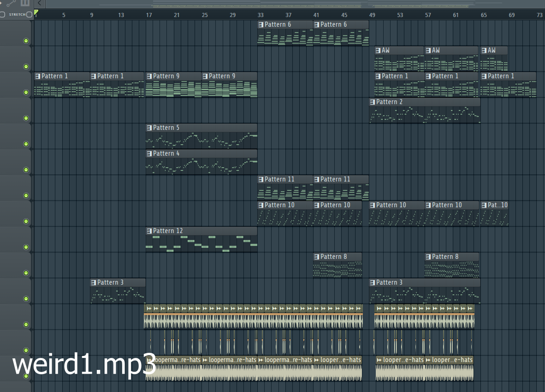Toggle the STRETCH option

30,14
